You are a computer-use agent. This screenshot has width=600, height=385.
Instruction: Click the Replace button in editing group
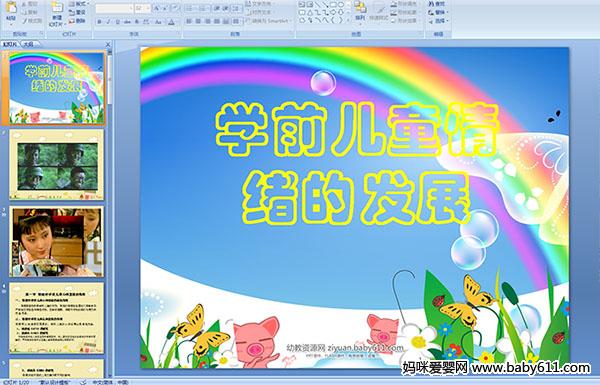437,12
